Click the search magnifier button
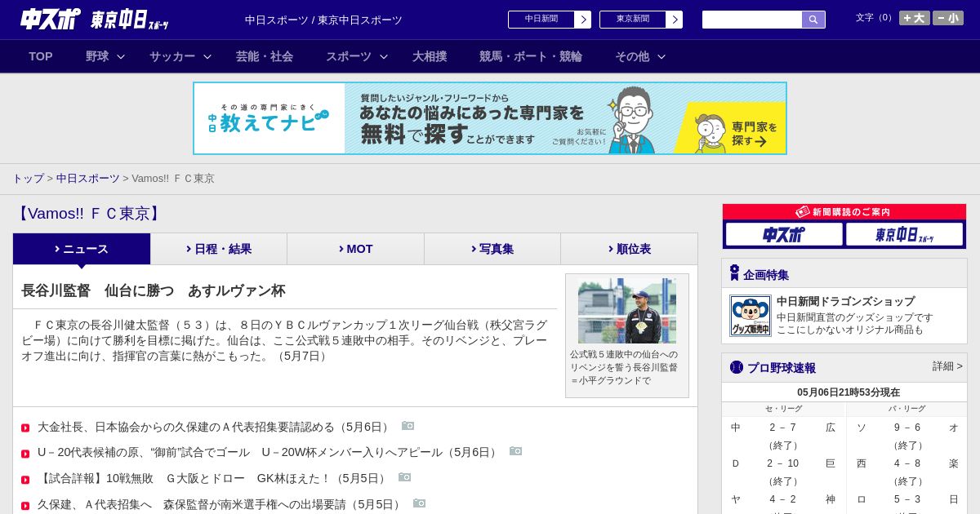This screenshot has width=980, height=514. point(813,20)
